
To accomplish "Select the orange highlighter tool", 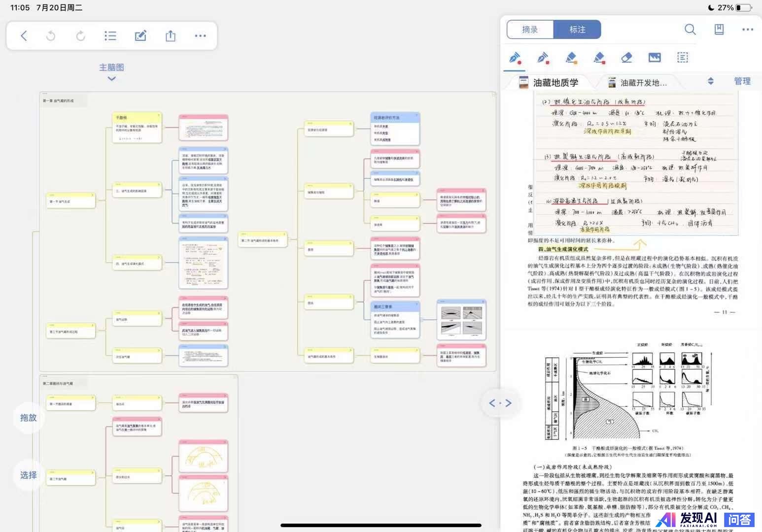I will coord(571,58).
